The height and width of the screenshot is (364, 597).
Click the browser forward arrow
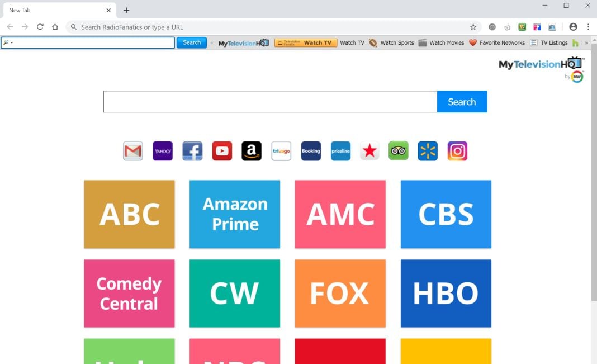pyautogui.click(x=25, y=27)
